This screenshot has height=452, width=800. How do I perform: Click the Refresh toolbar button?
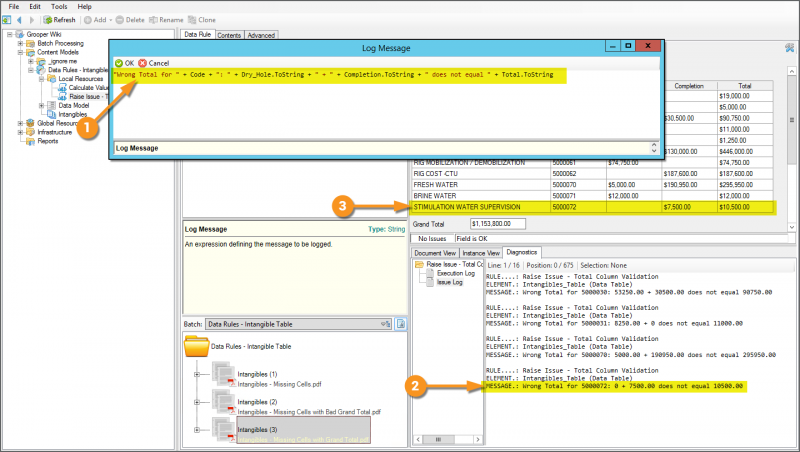pos(58,19)
